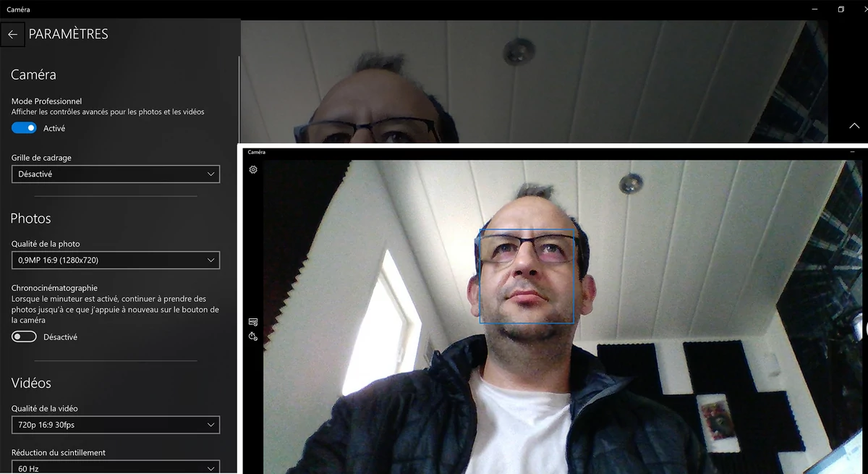Viewport: 868px width, 474px height.
Task: Open the Qualité de la vidéo dropdown
Action: point(116,425)
